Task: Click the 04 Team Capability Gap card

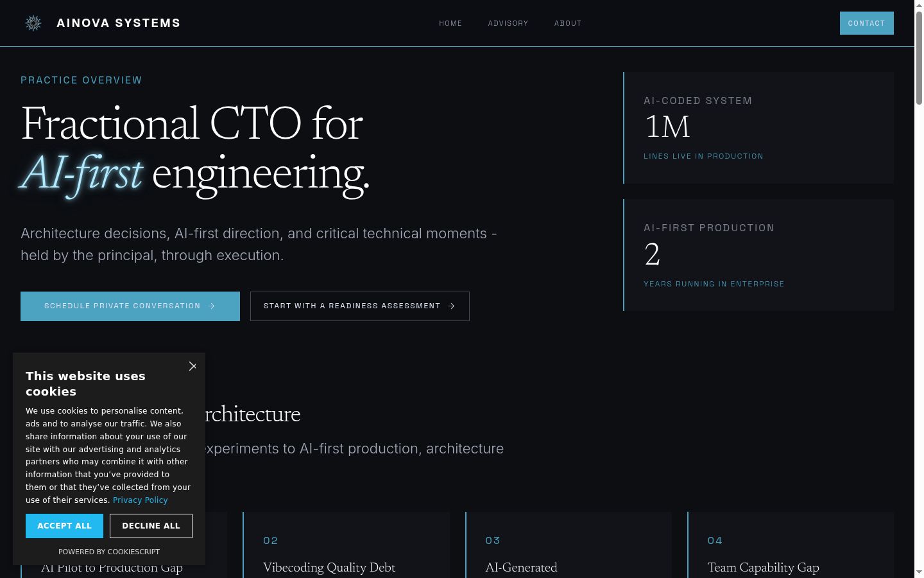Action: [x=791, y=545]
